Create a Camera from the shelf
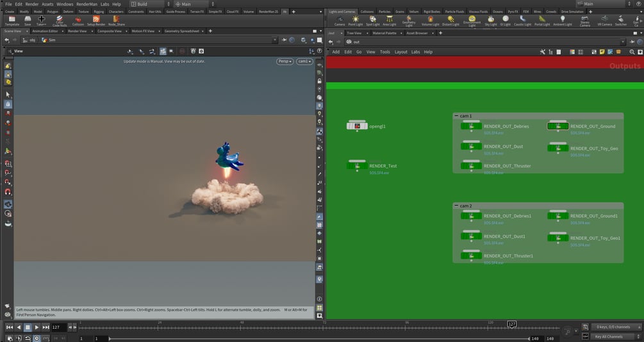The image size is (644, 342). pos(340,21)
